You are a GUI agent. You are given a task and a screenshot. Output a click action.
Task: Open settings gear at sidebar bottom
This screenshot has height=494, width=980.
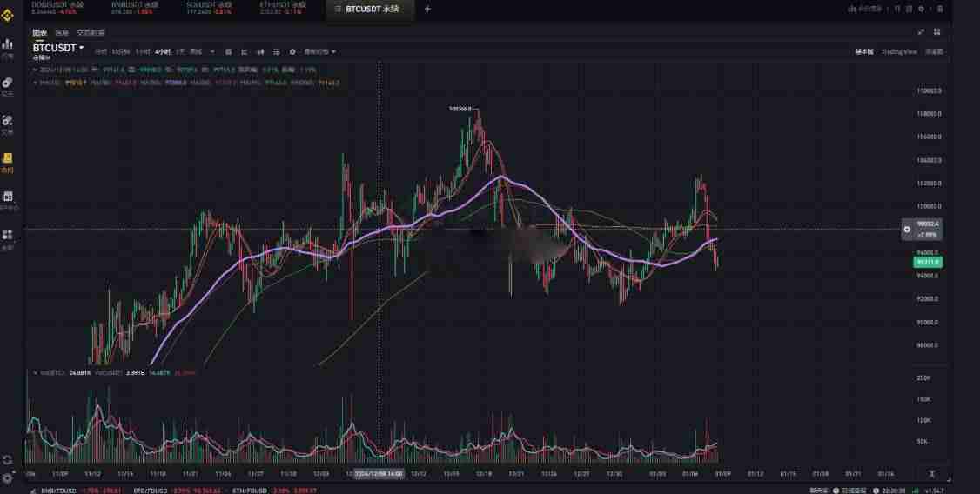tap(8, 478)
